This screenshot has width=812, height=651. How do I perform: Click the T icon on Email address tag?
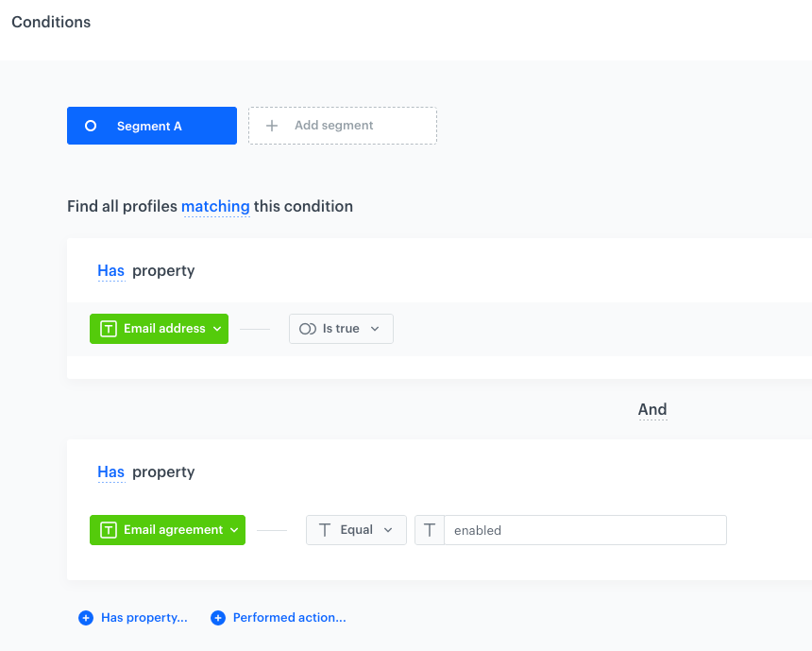point(109,329)
